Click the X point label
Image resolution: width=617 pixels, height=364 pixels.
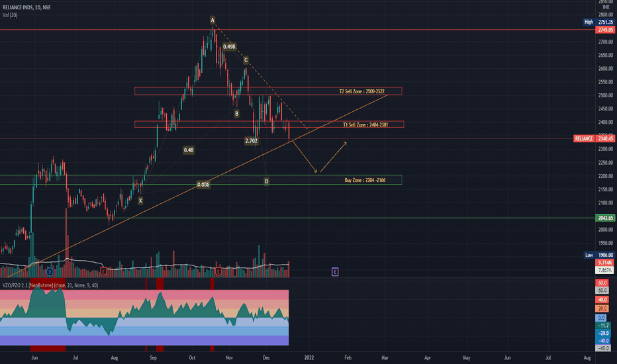140,201
